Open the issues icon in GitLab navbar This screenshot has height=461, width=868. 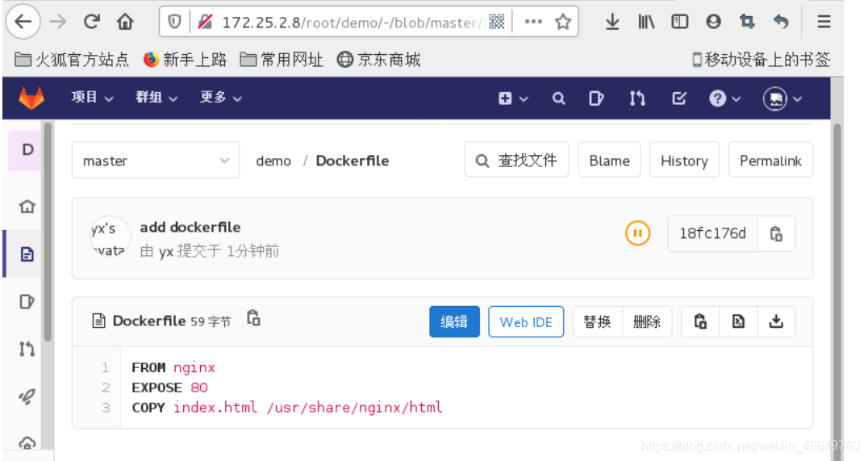(x=595, y=98)
